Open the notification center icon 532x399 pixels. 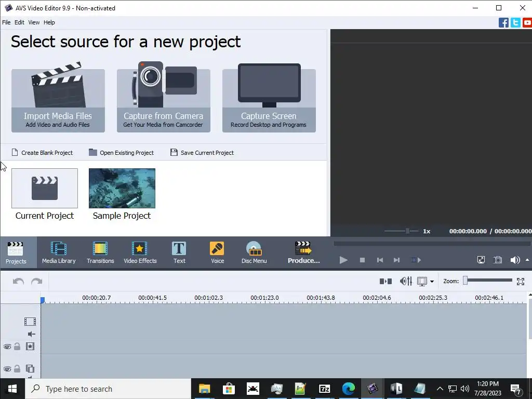pos(516,389)
